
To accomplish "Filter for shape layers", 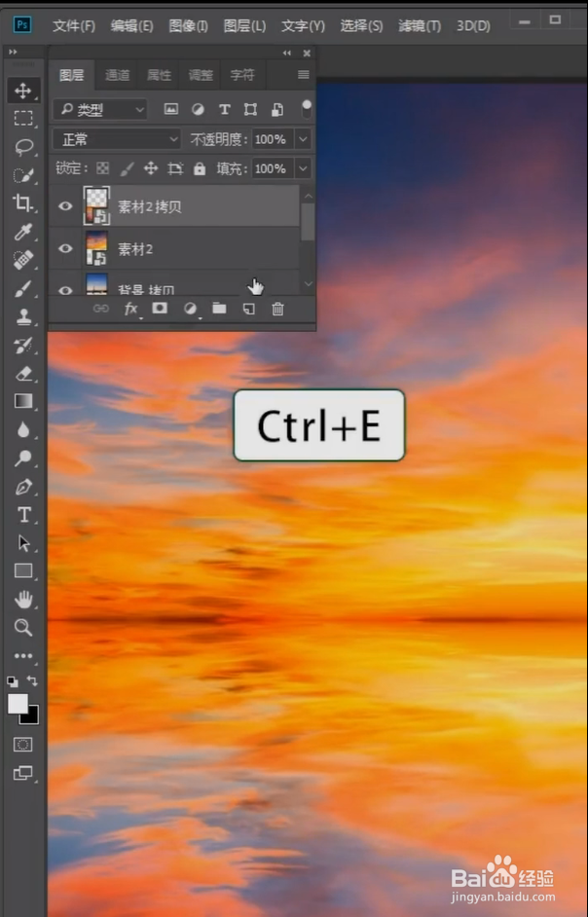I will click(x=250, y=109).
